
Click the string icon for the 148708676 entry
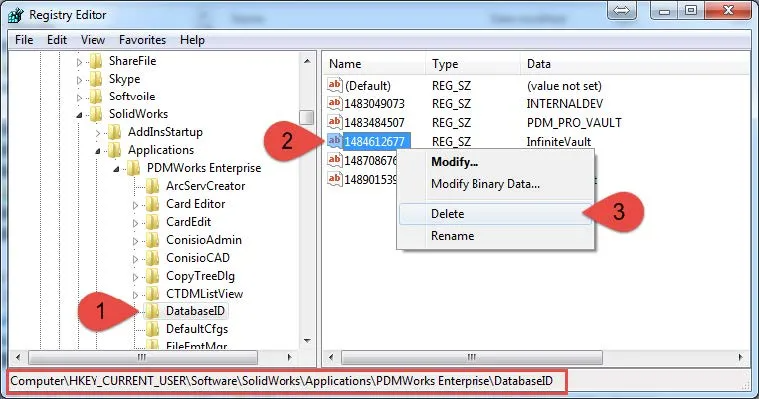[x=334, y=160]
